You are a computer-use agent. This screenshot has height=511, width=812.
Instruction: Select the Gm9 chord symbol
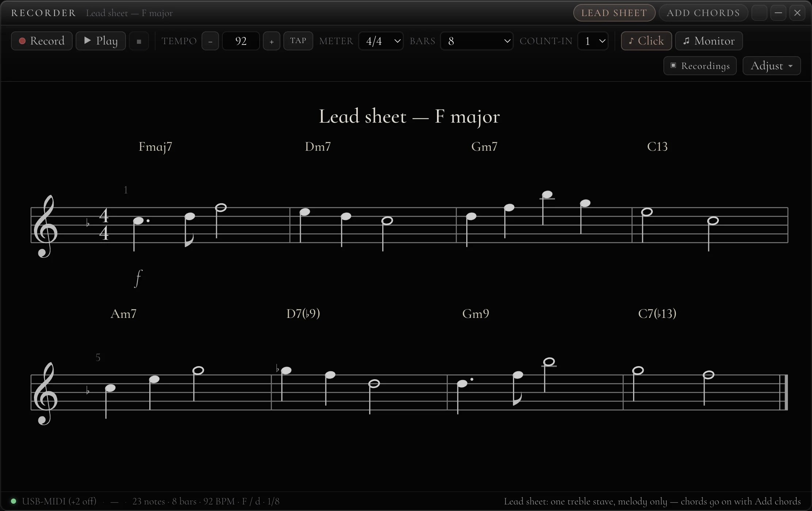point(476,314)
